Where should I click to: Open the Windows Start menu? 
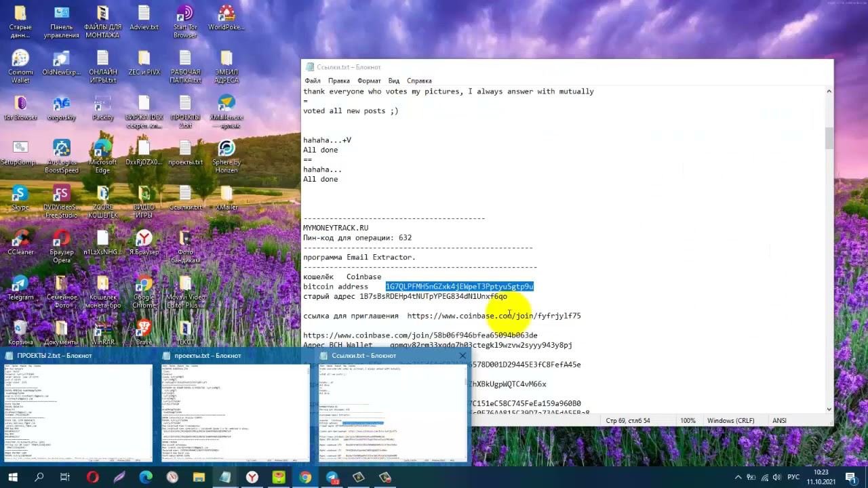click(x=12, y=477)
